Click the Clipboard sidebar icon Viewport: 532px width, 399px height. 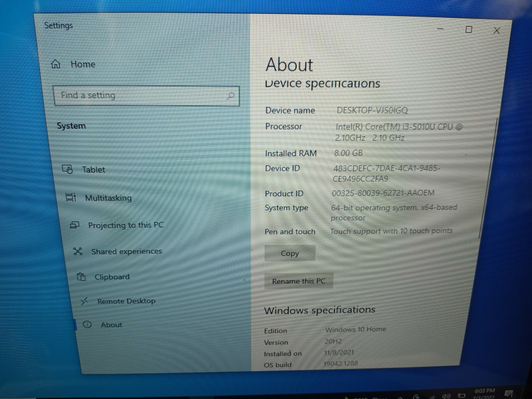[81, 277]
